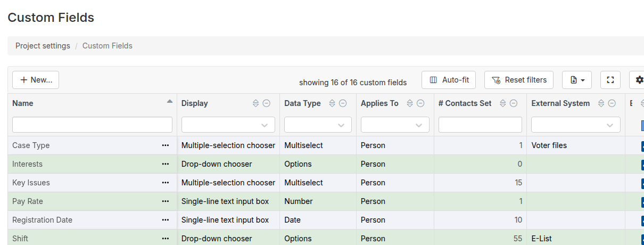Image resolution: width=644 pixels, height=245 pixels.
Task: Toggle the Name column sort arrow
Action: click(169, 101)
